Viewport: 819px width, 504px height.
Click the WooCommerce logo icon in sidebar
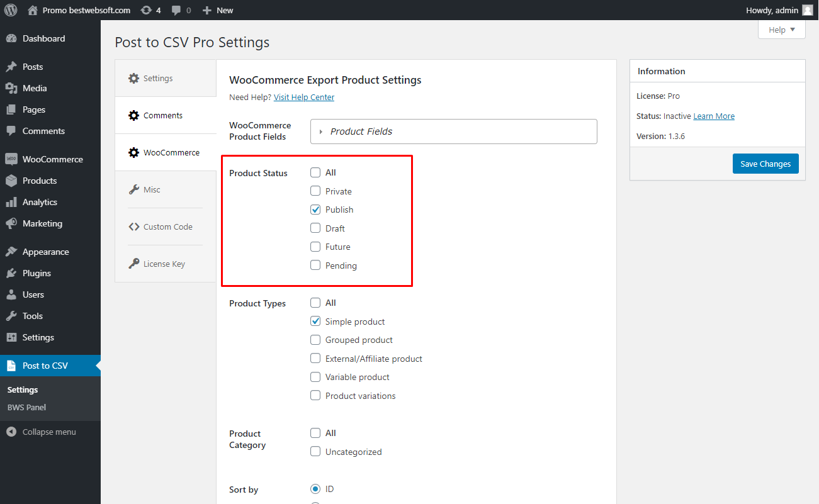coord(11,159)
